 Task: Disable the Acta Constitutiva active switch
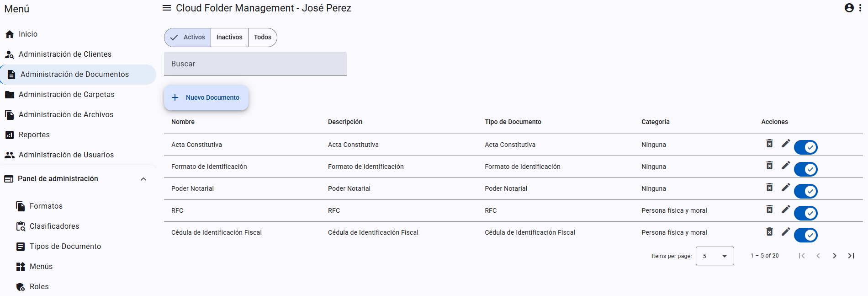(x=806, y=147)
